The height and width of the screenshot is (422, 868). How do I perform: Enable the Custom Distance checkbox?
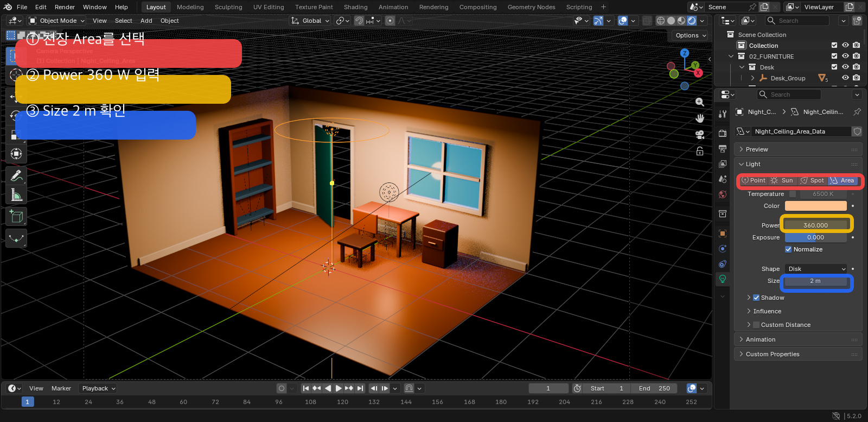point(756,325)
